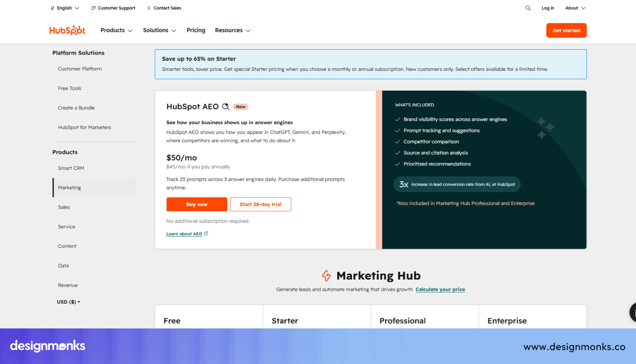Click the Customer Support link
The image size is (636, 364).
point(116,8)
